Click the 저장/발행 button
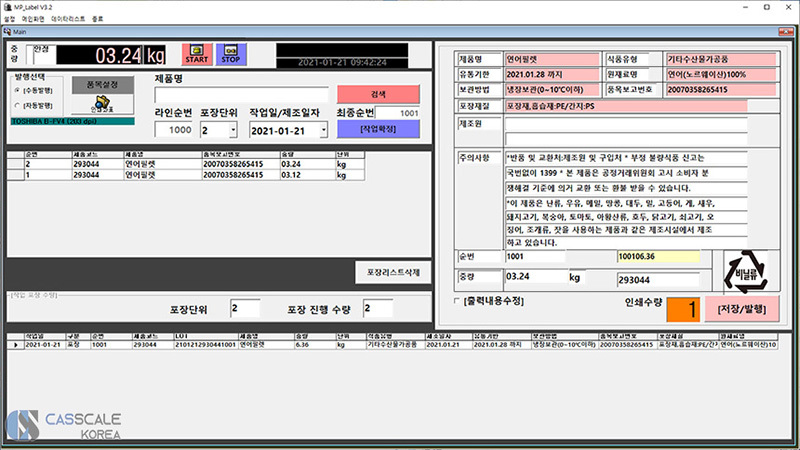The width and height of the screenshot is (800, 450). point(743,308)
